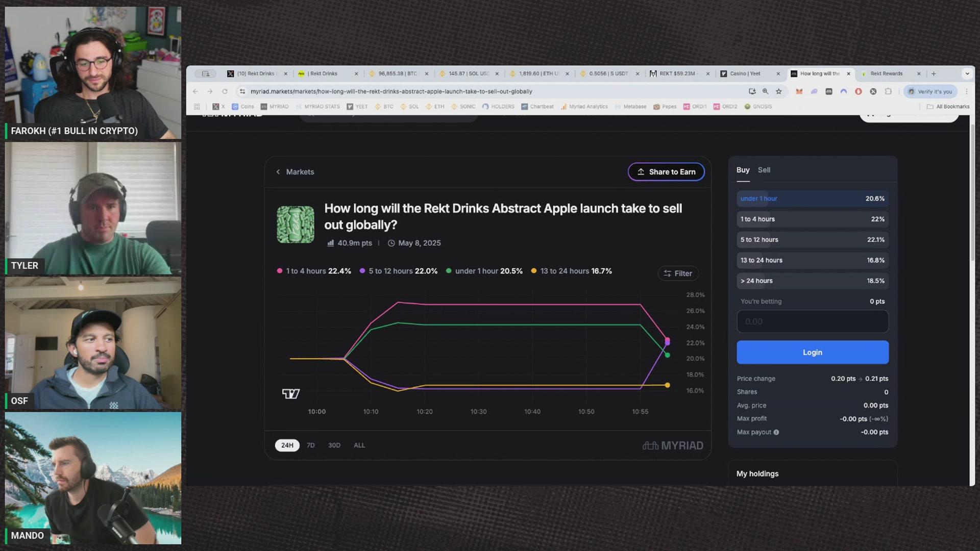This screenshot has height=551, width=980.
Task: Open the GNOSIS bookmark
Action: 758,107
